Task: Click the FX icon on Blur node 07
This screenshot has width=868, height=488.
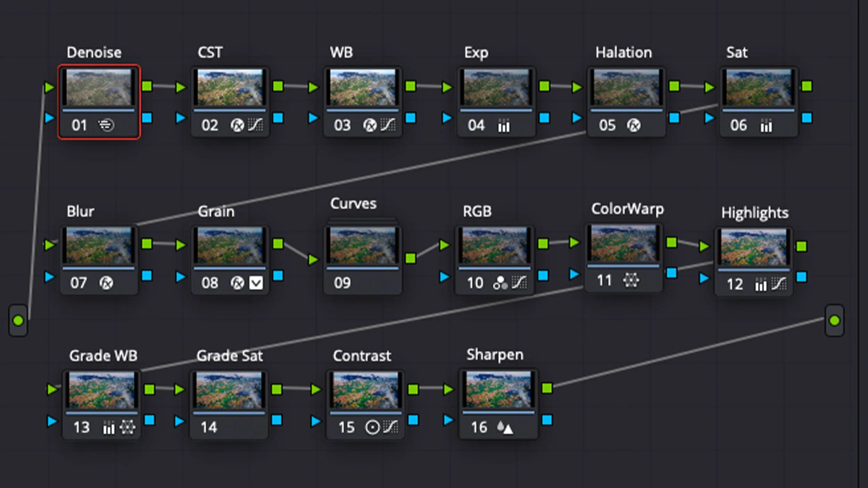Action: 106,283
